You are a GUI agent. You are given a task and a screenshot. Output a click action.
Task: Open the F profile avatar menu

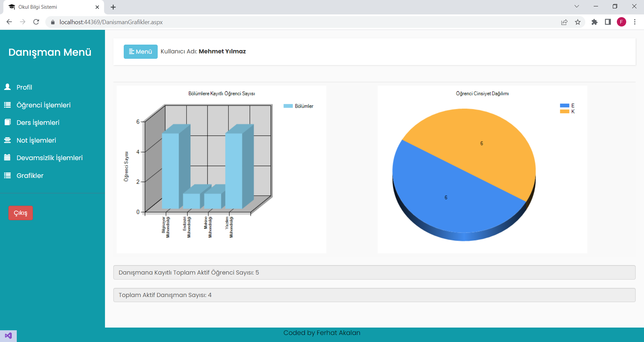622,22
